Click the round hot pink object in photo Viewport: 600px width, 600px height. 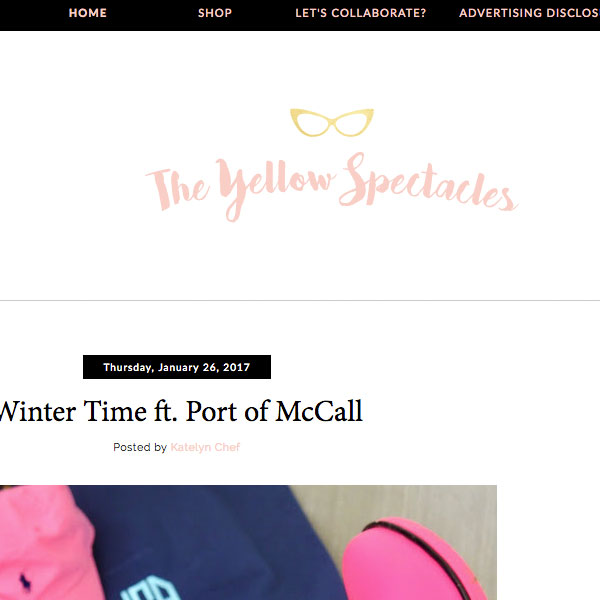point(413,561)
